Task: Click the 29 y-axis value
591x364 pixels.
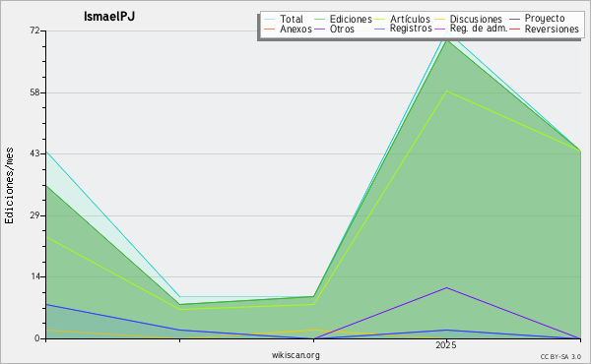Action: [x=35, y=215]
